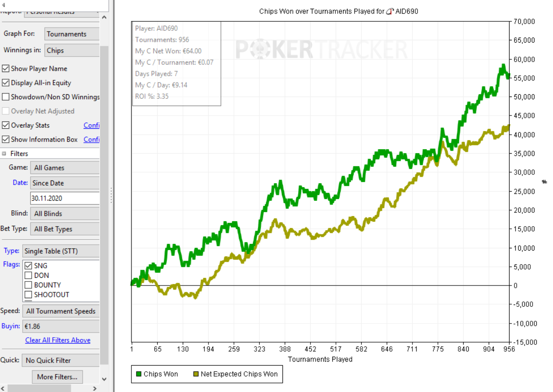Open the Since Date dropdown

click(65, 183)
